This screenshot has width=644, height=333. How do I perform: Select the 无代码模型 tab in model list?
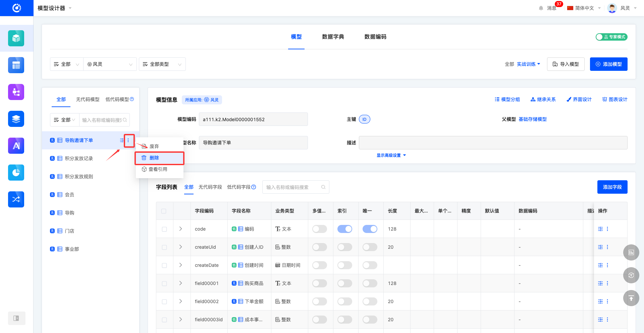(88, 99)
